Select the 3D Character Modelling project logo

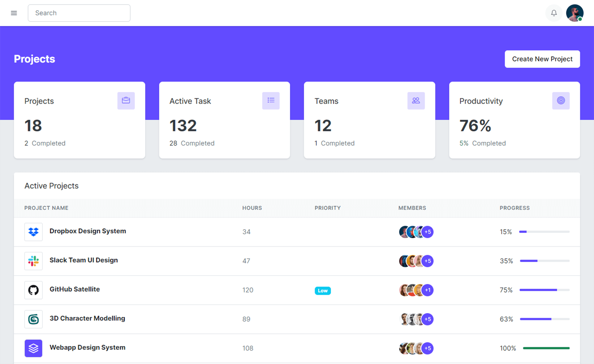click(x=33, y=319)
